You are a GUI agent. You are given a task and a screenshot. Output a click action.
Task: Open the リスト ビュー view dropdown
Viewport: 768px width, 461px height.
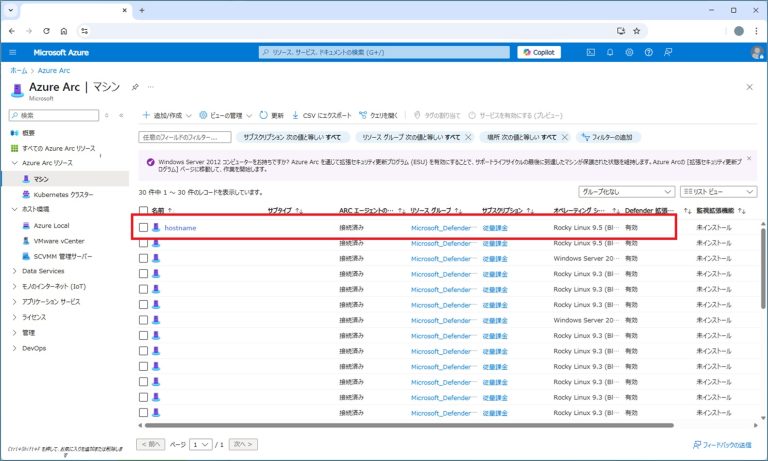coord(717,191)
